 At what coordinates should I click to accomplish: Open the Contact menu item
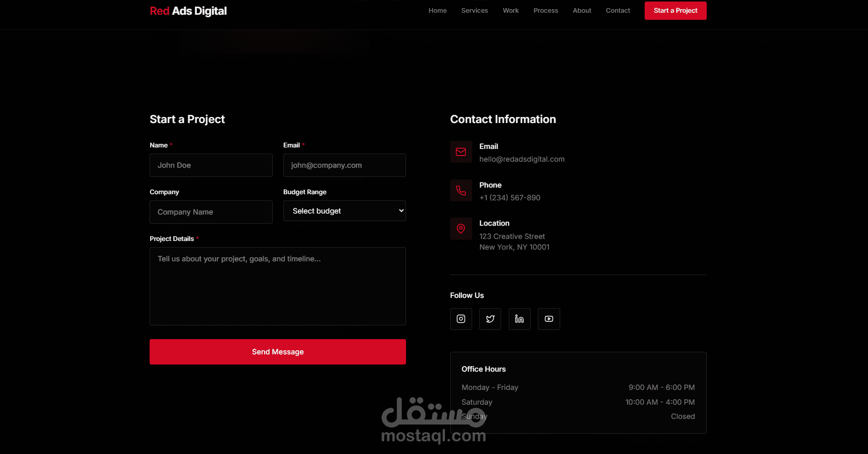coord(618,11)
